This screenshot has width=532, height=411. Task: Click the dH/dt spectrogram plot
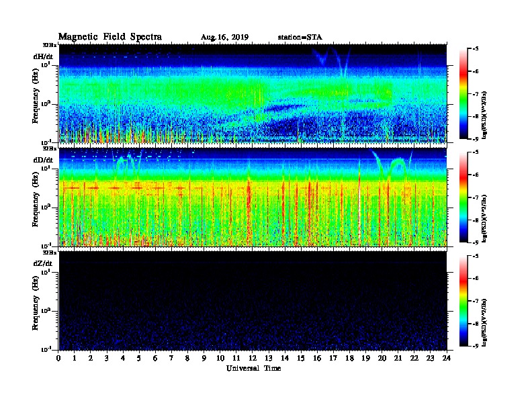point(253,93)
